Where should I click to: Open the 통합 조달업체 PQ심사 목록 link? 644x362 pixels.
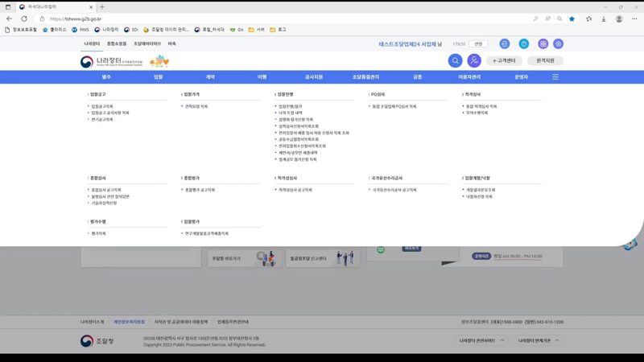coord(394,106)
